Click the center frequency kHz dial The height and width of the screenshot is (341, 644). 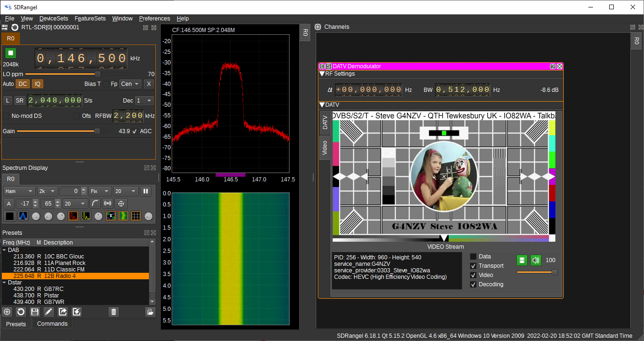coord(81,59)
